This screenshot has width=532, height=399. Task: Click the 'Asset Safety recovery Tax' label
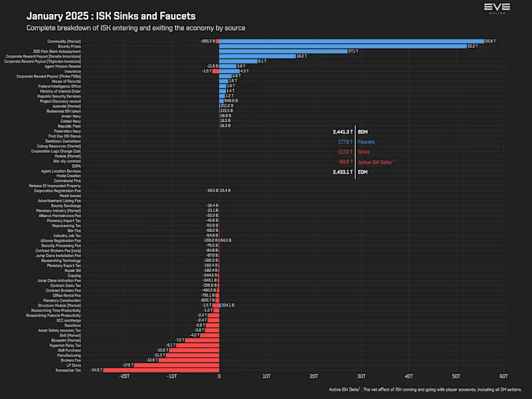point(59,331)
